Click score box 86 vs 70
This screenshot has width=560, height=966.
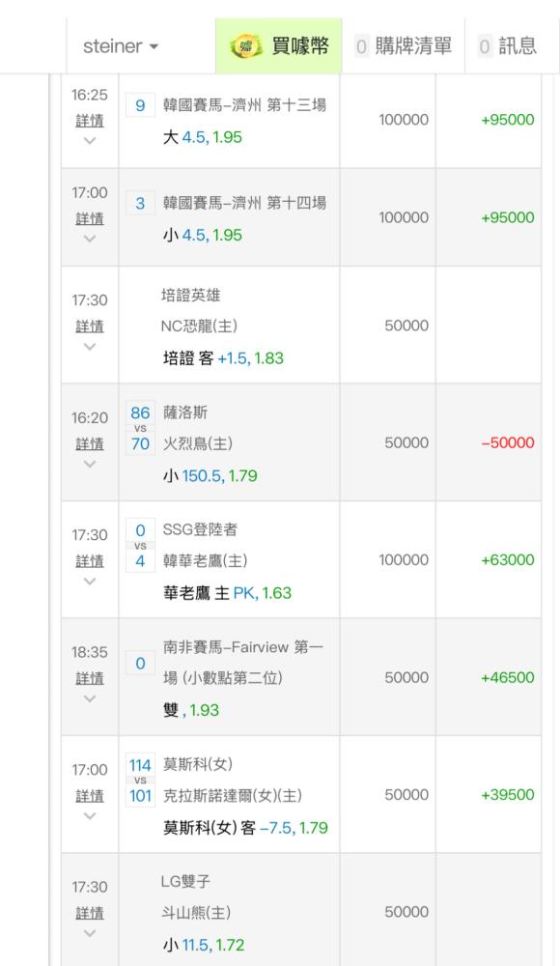point(140,428)
